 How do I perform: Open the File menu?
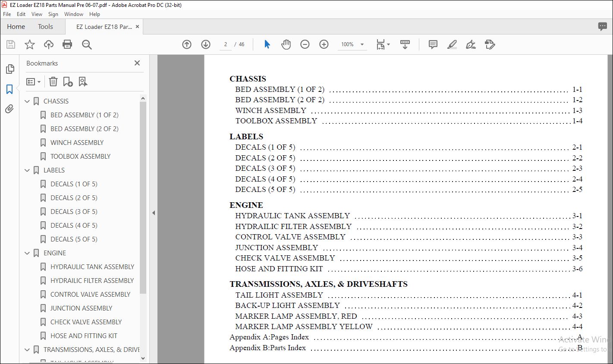coord(7,14)
